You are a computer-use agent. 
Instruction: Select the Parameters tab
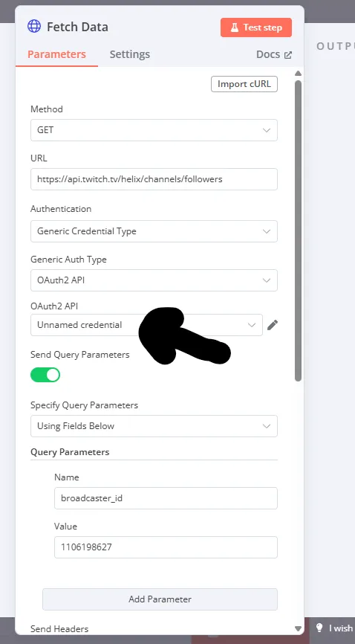pos(56,54)
